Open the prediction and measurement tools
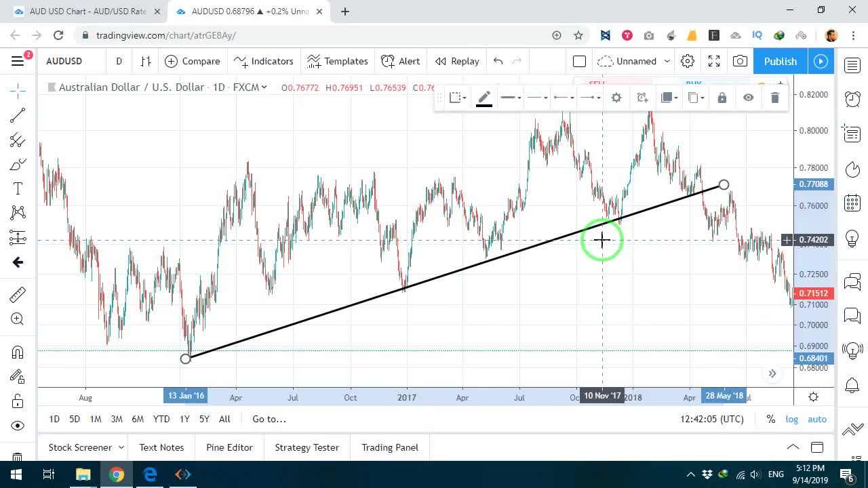This screenshot has width=868, height=488. pos(18,237)
